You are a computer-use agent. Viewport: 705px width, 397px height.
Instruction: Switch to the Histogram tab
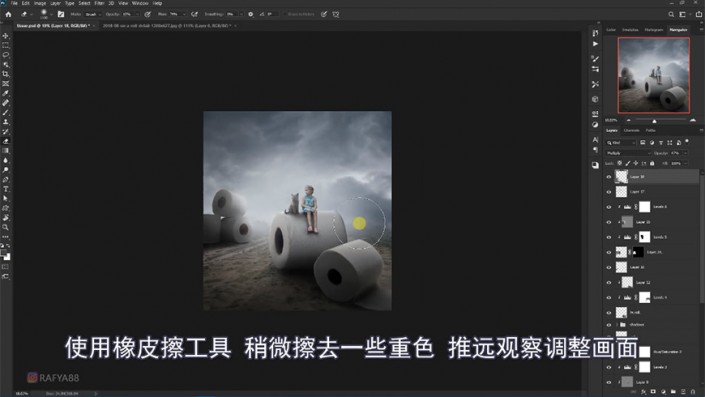coord(654,30)
